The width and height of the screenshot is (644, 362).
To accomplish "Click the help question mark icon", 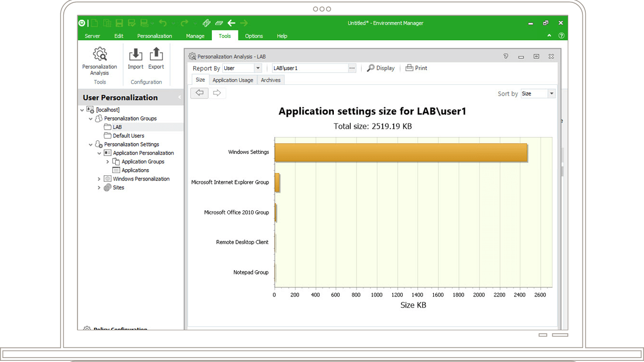I will pyautogui.click(x=562, y=36).
